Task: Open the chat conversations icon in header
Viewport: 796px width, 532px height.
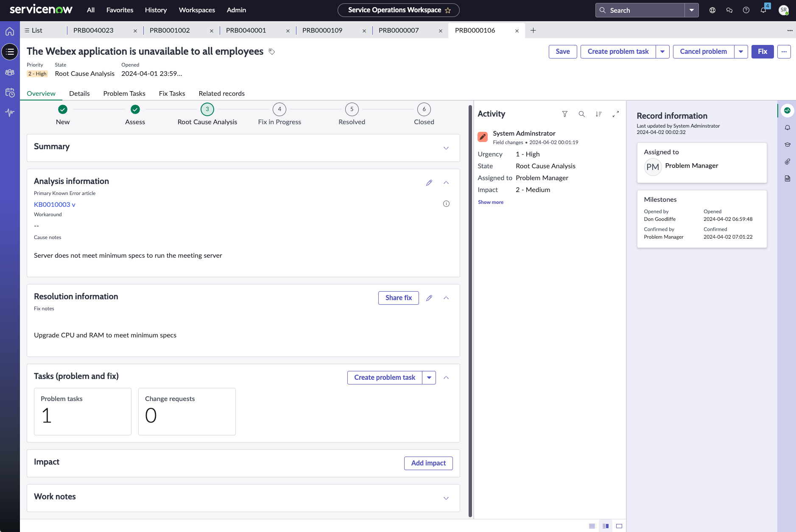Action: (x=729, y=10)
